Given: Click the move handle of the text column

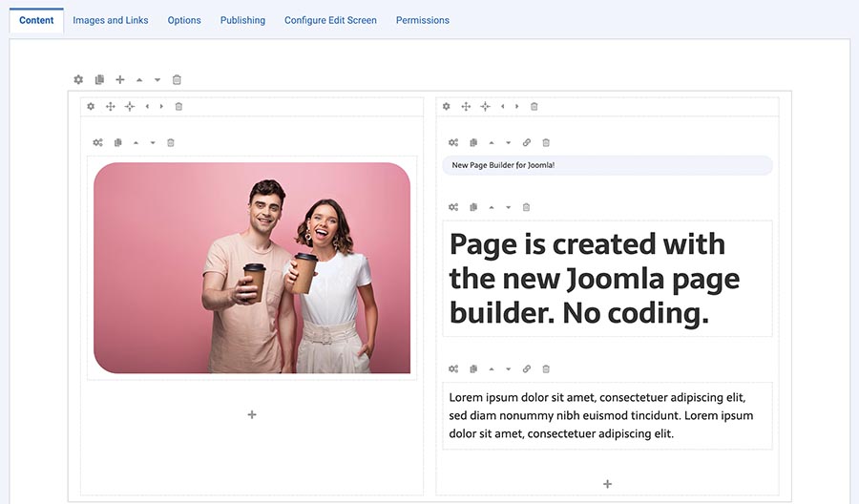Looking at the screenshot, I should tap(466, 106).
